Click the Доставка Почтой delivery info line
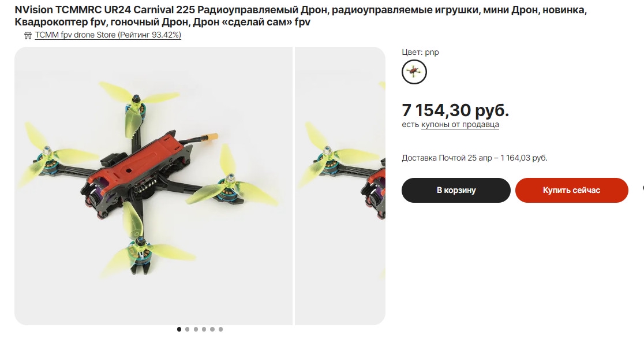644x357 pixels. pyautogui.click(x=474, y=158)
